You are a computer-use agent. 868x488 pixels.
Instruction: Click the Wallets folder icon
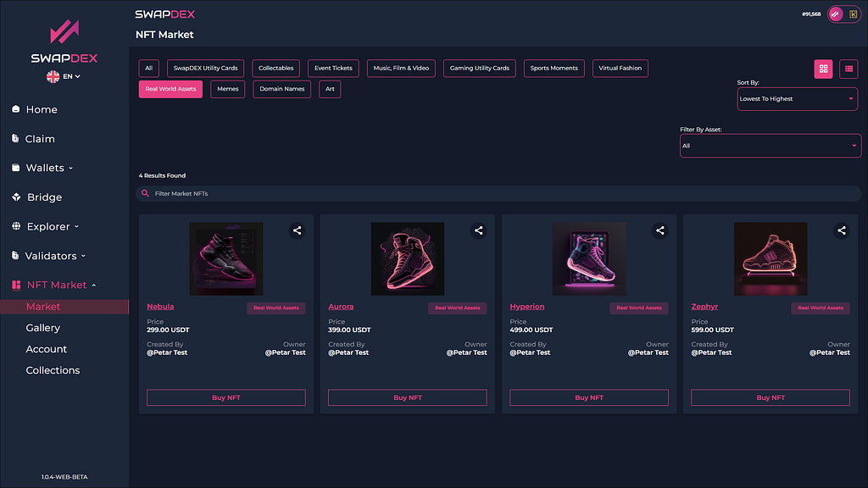16,168
